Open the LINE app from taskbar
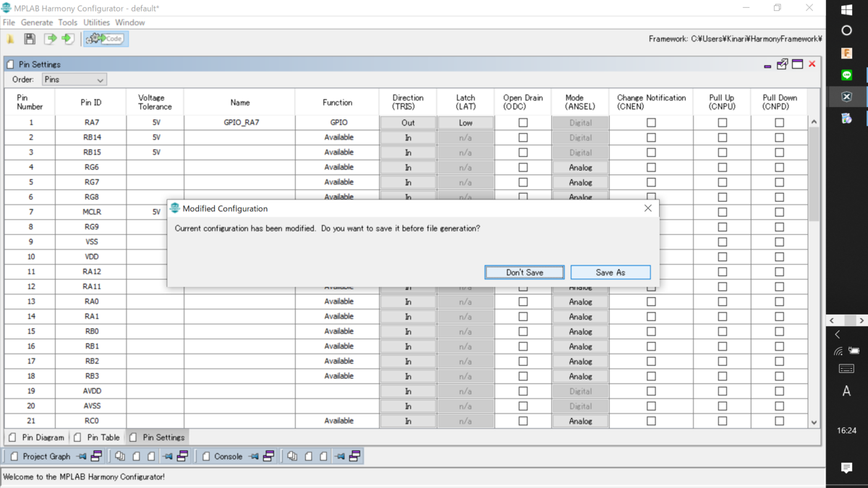 click(847, 75)
